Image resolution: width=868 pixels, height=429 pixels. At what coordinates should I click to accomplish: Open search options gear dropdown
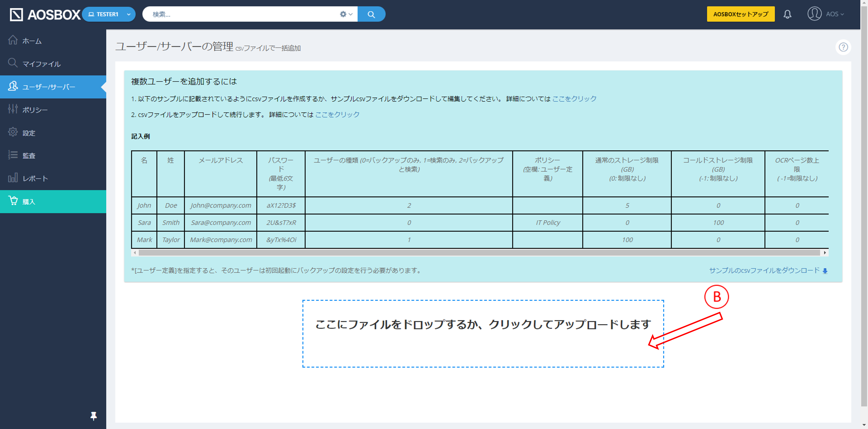tap(346, 14)
